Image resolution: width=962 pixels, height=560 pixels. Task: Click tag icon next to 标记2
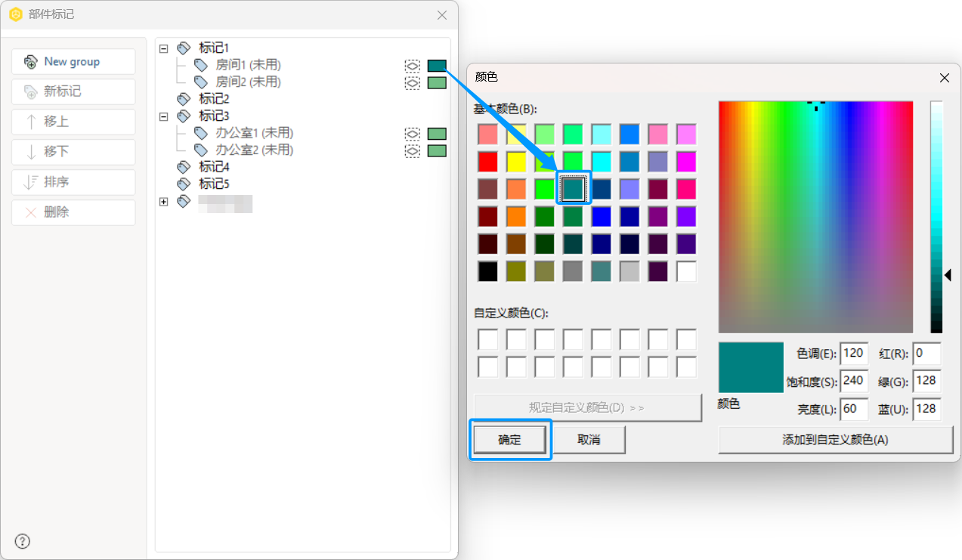[x=184, y=99]
